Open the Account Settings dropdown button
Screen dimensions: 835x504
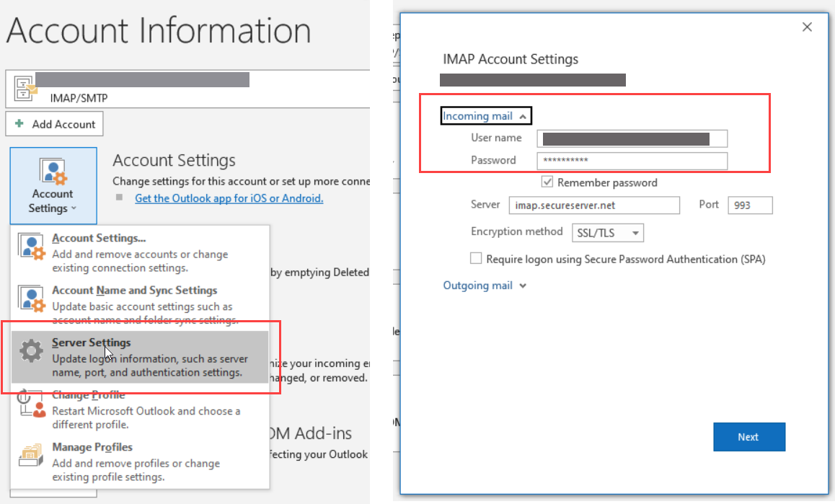pyautogui.click(x=53, y=185)
